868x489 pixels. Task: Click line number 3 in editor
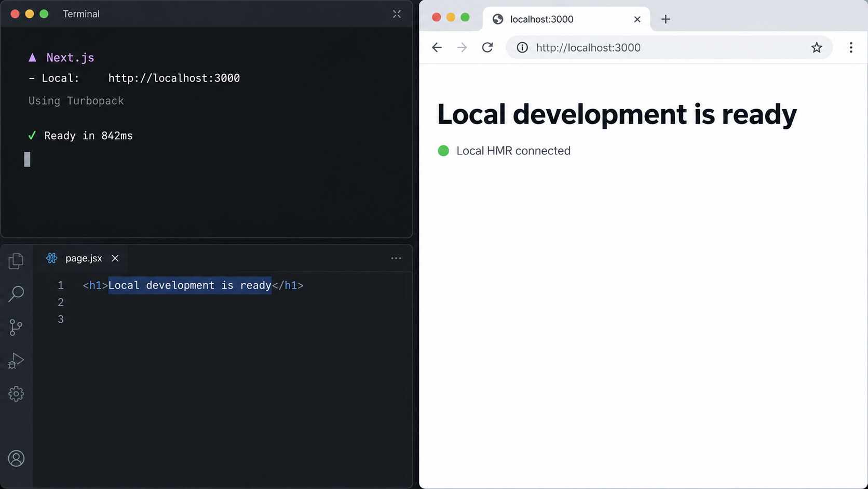click(x=61, y=319)
